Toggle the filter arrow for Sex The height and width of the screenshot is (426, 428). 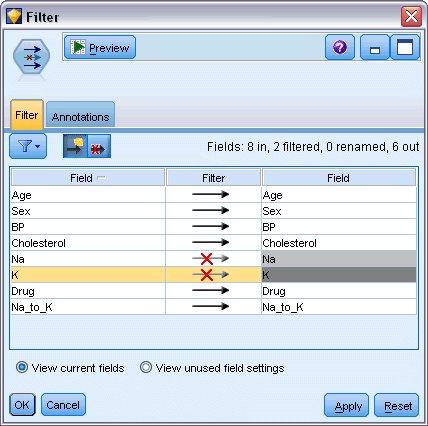click(210, 210)
